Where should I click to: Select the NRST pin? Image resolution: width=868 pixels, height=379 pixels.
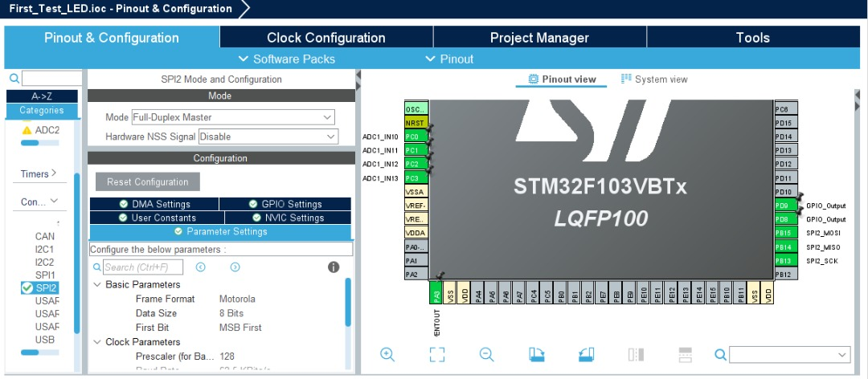point(416,123)
